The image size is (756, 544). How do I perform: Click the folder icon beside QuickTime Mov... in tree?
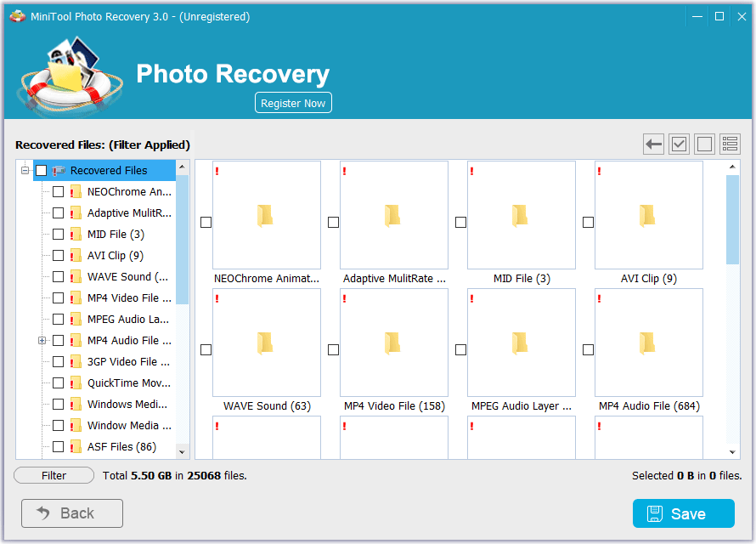tap(76, 382)
